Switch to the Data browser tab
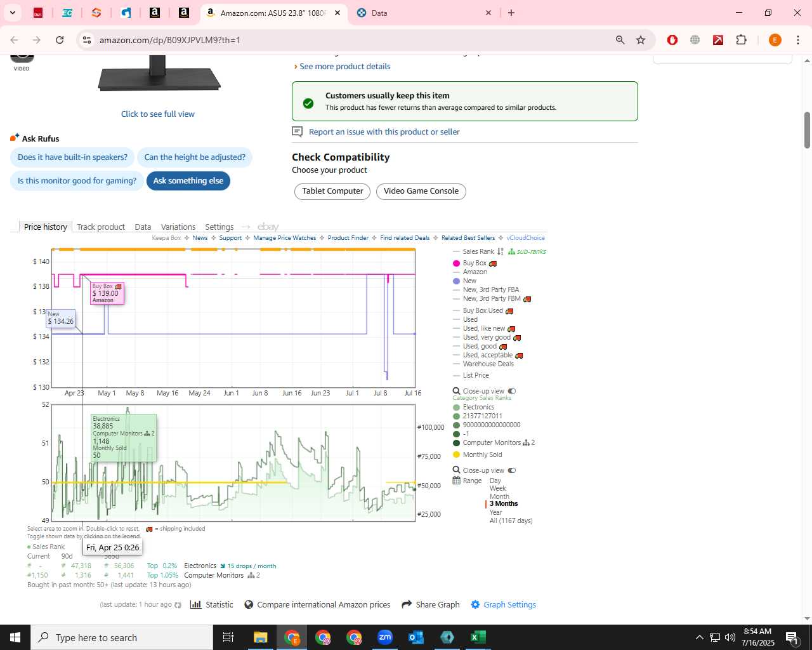The height and width of the screenshot is (650, 812). coord(424,13)
